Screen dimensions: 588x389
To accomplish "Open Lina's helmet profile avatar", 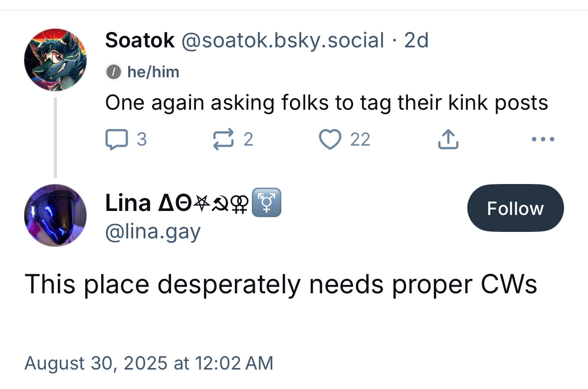I will coord(55,215).
